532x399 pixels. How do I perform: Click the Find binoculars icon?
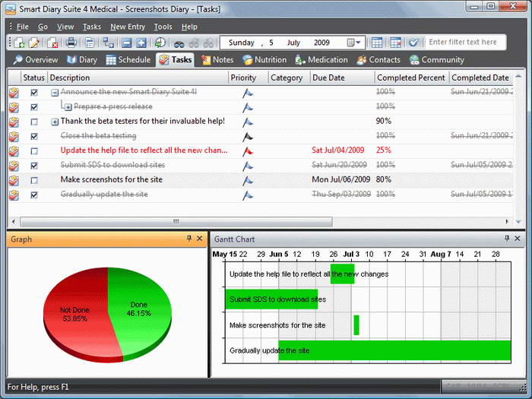[x=179, y=43]
